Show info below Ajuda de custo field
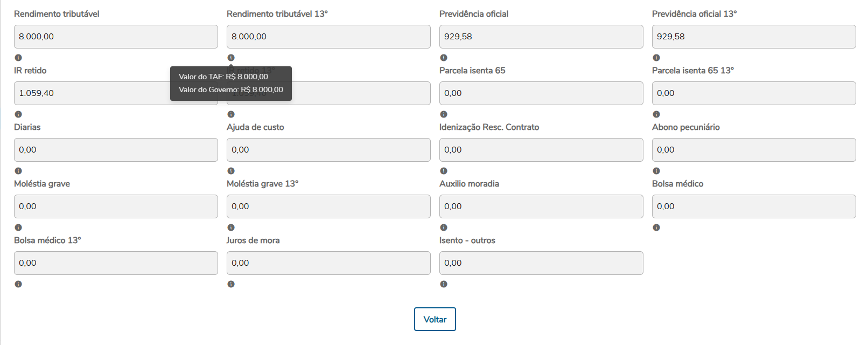 (231, 171)
